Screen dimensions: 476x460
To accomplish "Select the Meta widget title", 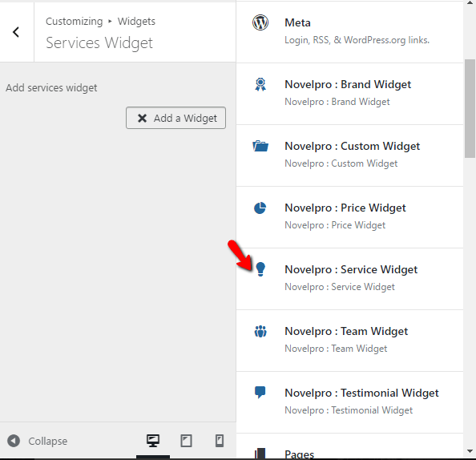I will pos(297,22).
